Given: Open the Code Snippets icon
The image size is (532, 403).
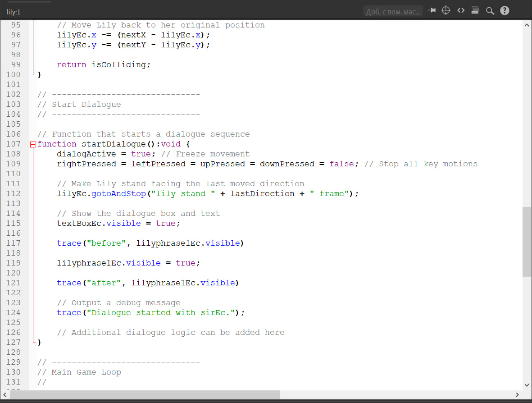Looking at the screenshot, I should click(461, 10).
